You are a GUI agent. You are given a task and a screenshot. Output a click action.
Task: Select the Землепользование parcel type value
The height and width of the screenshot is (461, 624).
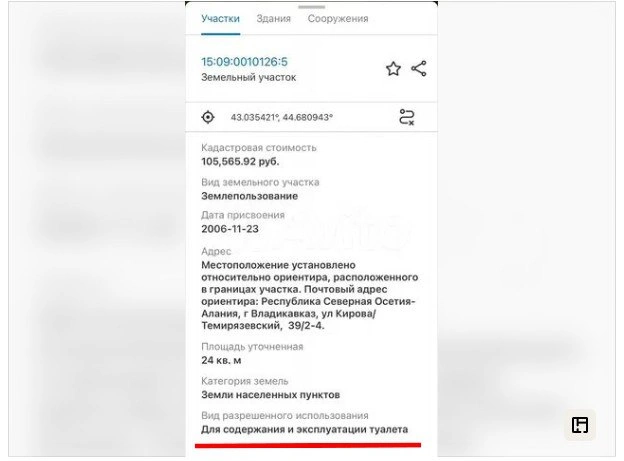[x=250, y=196]
